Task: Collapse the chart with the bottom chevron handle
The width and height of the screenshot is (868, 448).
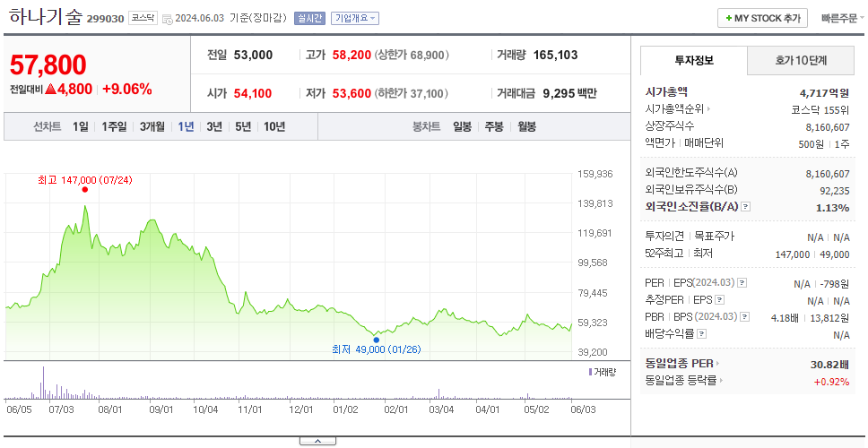Action: point(317,441)
